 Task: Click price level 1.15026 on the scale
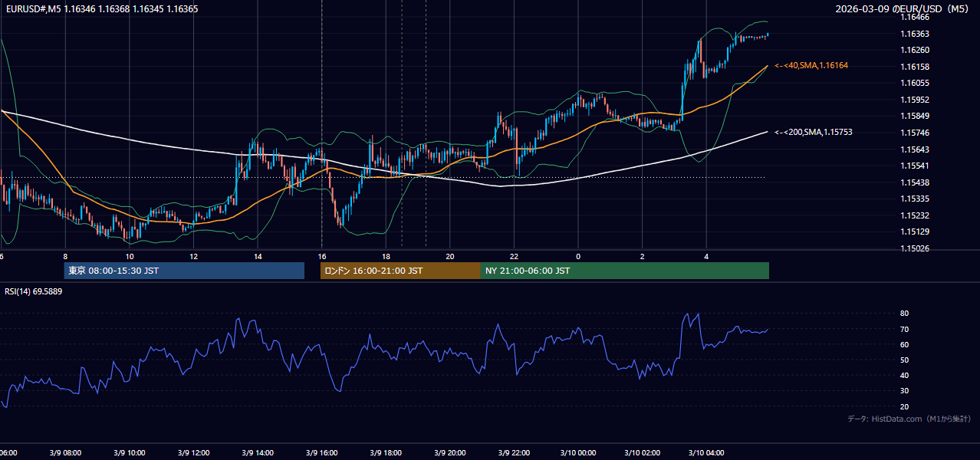[x=915, y=248]
